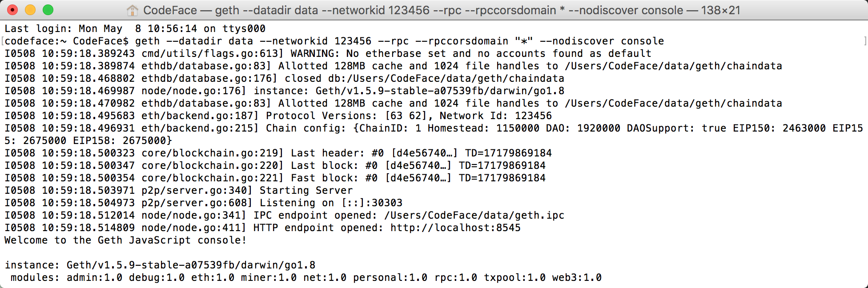Click the Listening on port 30303 line
868x288 pixels.
[203, 203]
